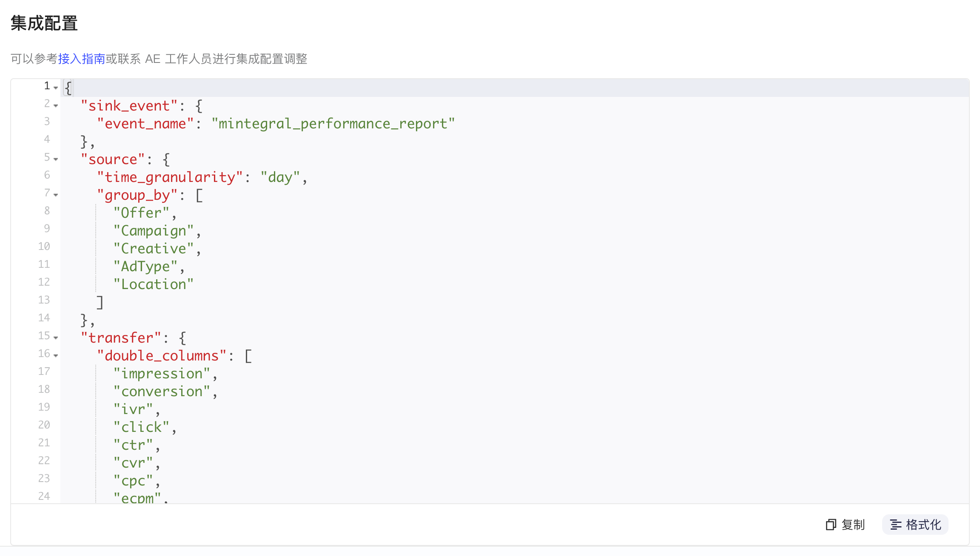
Task: Click the "transfer" key
Action: tap(121, 338)
